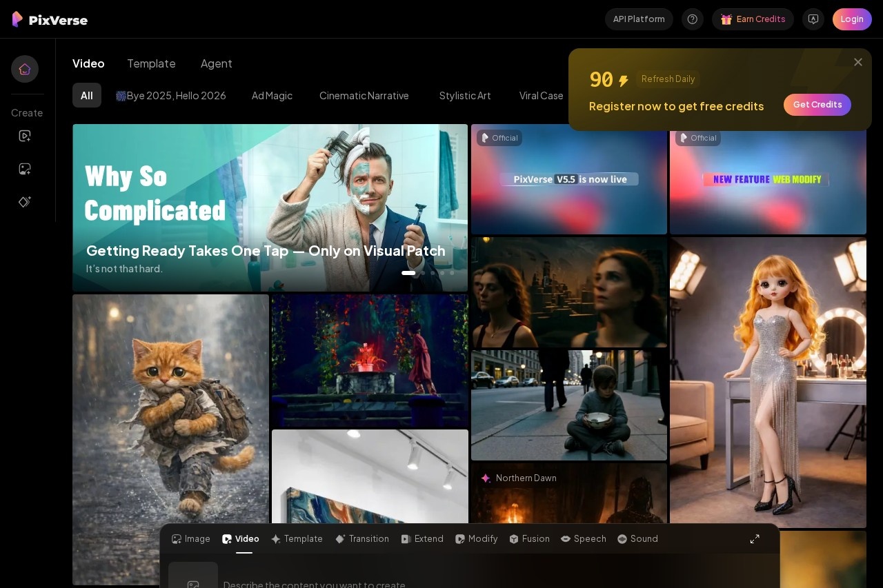This screenshot has height=588, width=883.
Task: Click the active carousel indicator on banner
Action: [408, 273]
